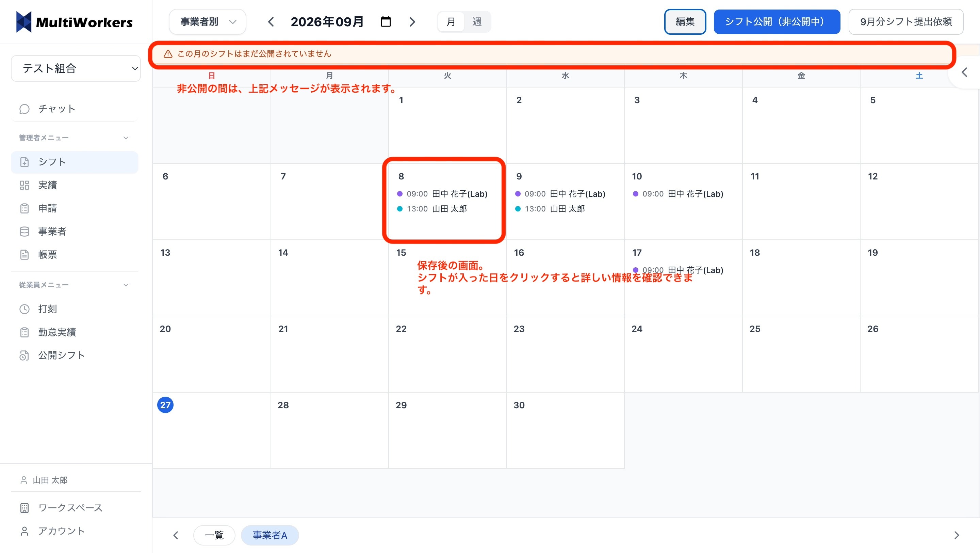
Task: Switch to 月 view
Action: [x=451, y=22]
